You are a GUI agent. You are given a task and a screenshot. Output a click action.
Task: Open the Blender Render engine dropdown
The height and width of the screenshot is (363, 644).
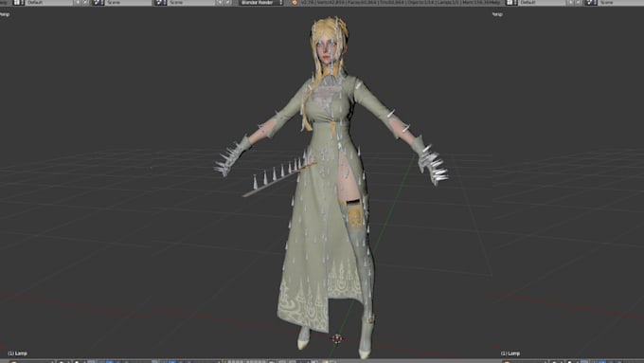coord(261,3)
